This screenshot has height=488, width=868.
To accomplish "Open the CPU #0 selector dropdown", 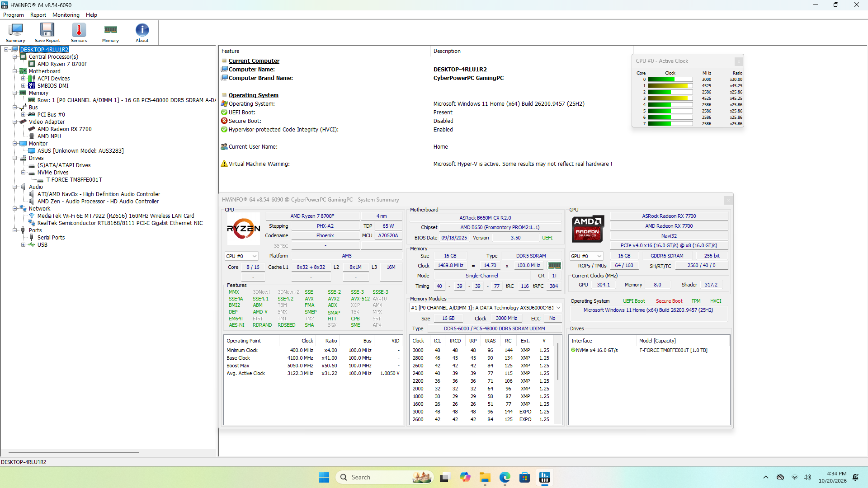I will click(x=241, y=256).
